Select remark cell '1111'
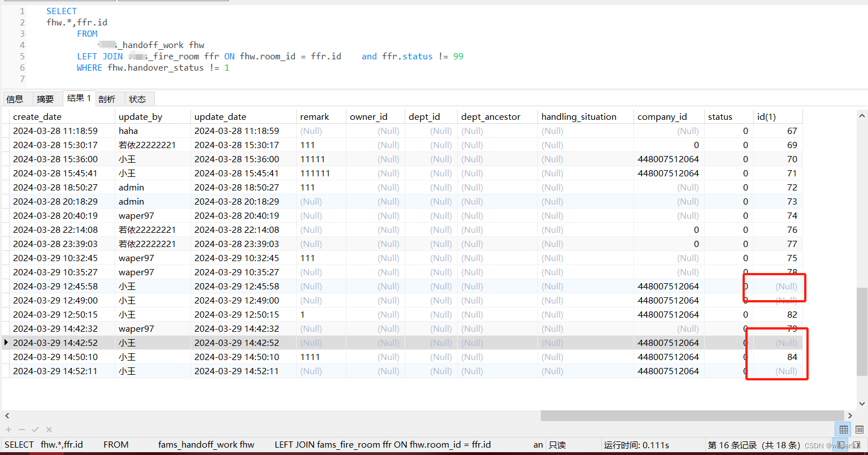Screen dimensions: 868x455 [x=321, y=357]
